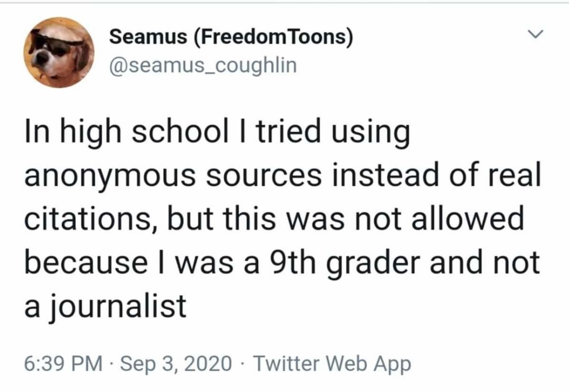Click the Sep 3, 2020 date
Viewport: 569px width, 392px height.
click(178, 365)
